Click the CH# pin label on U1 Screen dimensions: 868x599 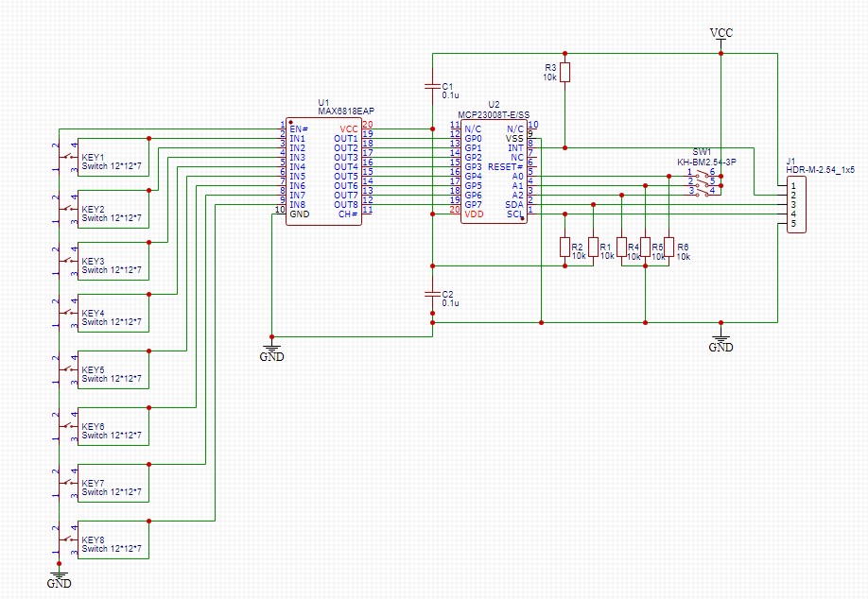pyautogui.click(x=348, y=214)
